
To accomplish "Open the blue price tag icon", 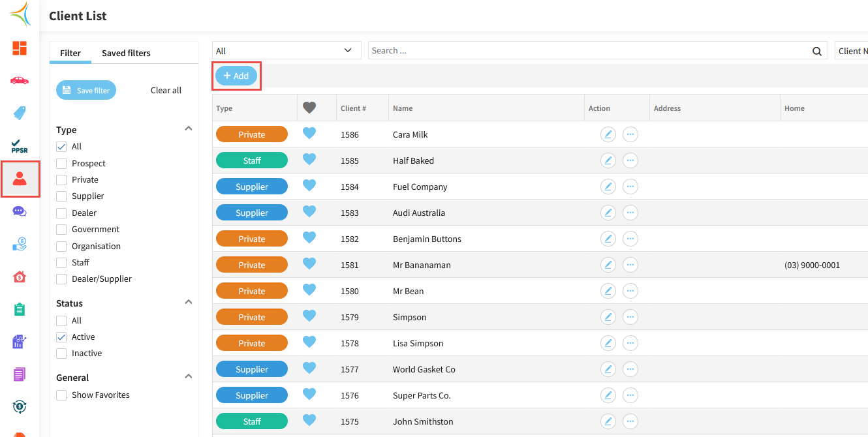I will 20,113.
